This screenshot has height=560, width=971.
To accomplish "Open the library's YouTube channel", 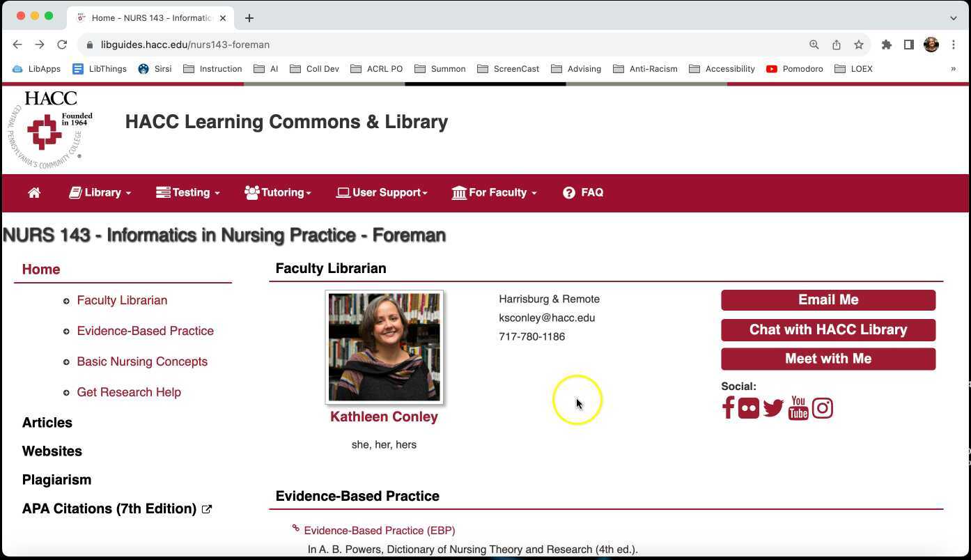I will (798, 408).
